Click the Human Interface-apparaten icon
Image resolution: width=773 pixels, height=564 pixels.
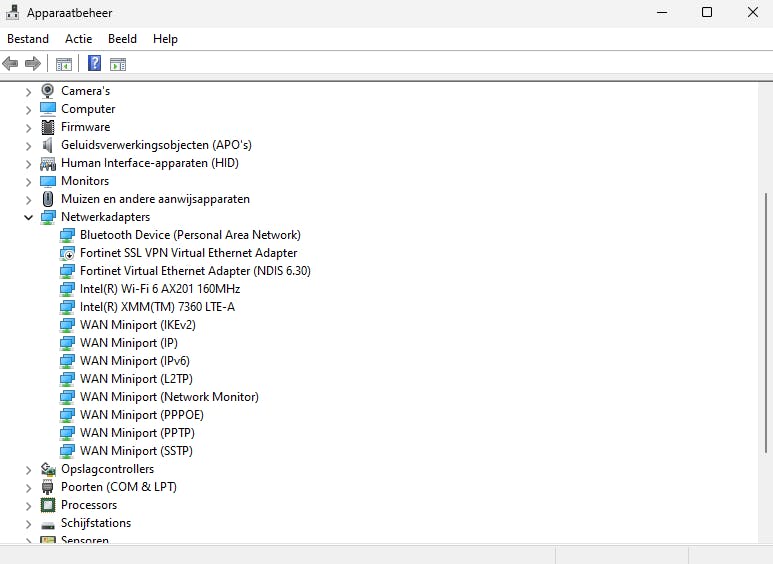(x=48, y=163)
